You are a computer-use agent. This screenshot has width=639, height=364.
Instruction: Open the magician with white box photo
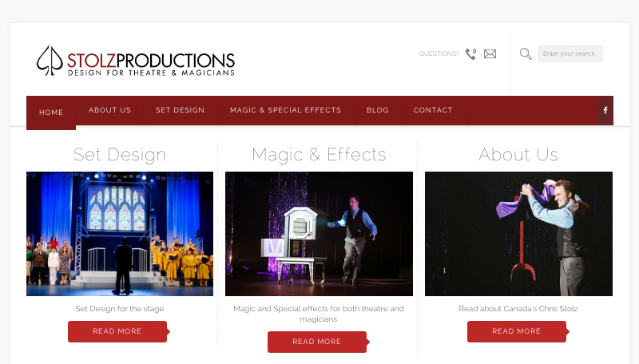[319, 234]
